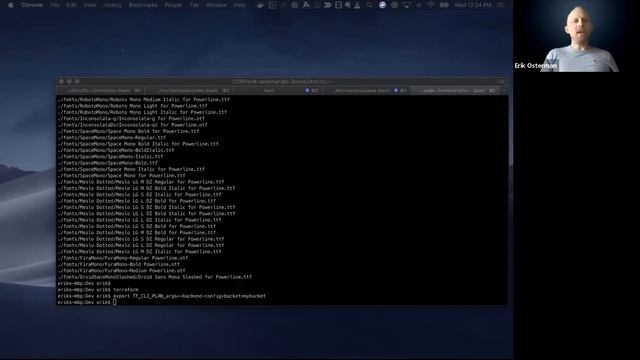Viewport: 640px width, 360px height.
Task: Open the AirPlay display menu icon
Action: point(407,5)
